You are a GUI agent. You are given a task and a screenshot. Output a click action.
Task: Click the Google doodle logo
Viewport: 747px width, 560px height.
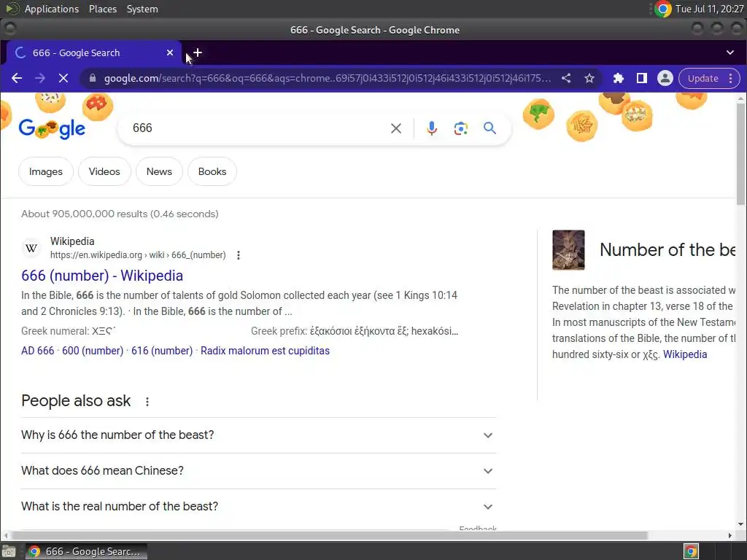pos(52,128)
